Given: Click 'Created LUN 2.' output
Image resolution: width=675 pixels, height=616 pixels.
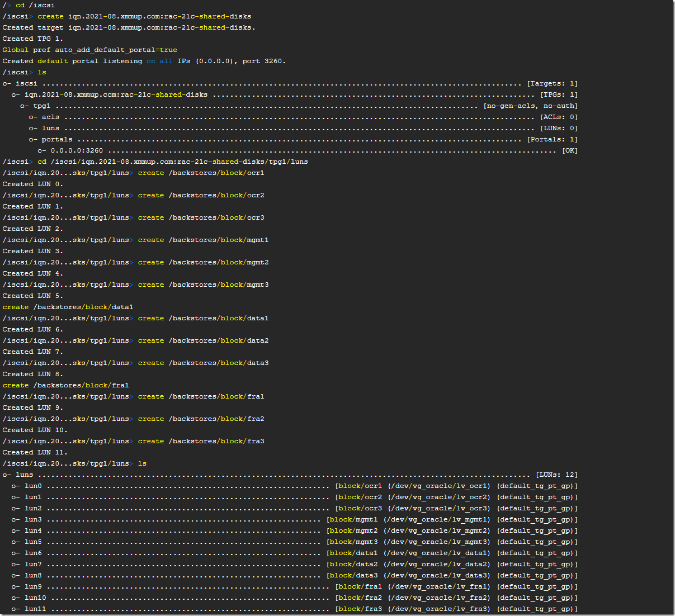Looking at the screenshot, I should coord(33,229).
